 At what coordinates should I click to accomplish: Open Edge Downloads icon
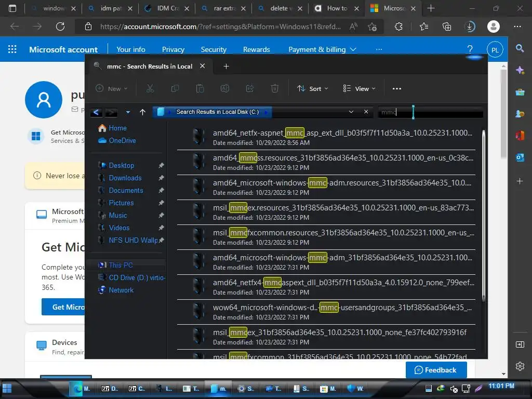[470, 26]
